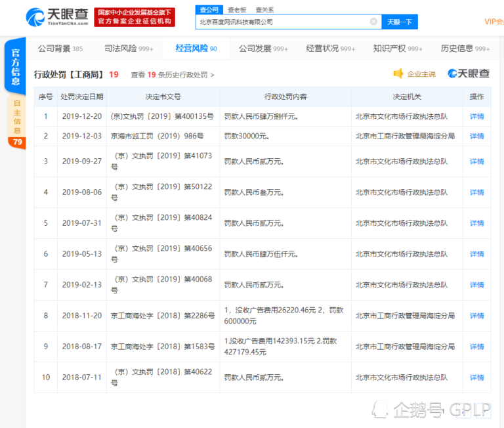The width and height of the screenshot is (504, 428).
Task: Open 详情 for row 5 dated 2019-07-31
Action: pos(476,223)
